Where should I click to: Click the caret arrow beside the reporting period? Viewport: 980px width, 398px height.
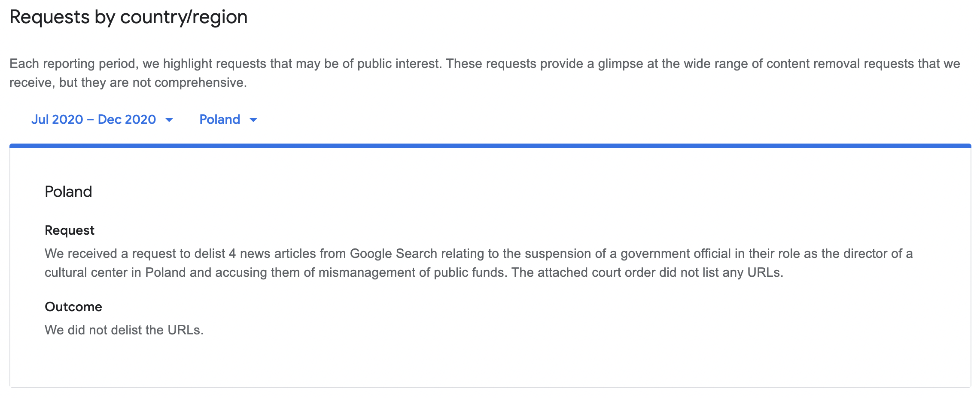coord(169,120)
